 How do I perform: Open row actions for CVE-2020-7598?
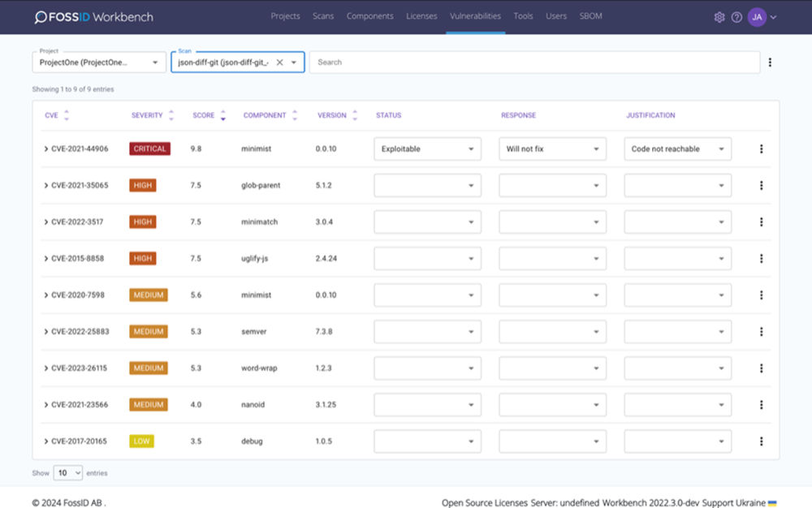tap(762, 295)
